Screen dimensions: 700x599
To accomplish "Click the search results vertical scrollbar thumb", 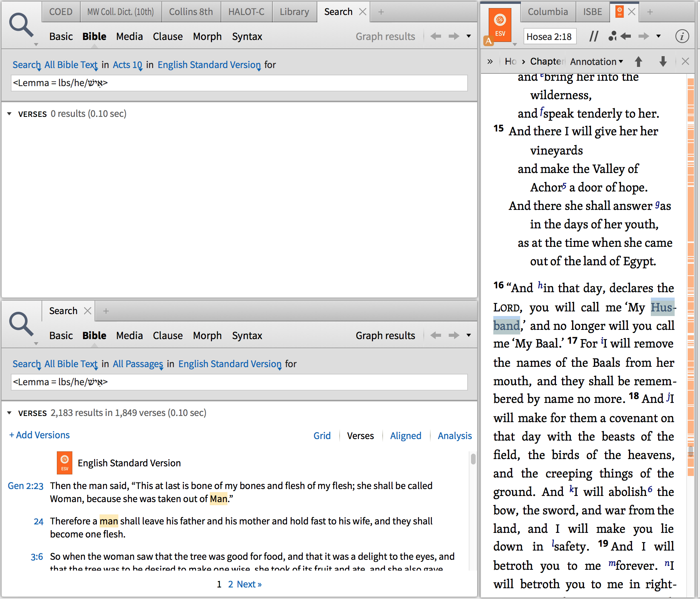I will pos(473,459).
